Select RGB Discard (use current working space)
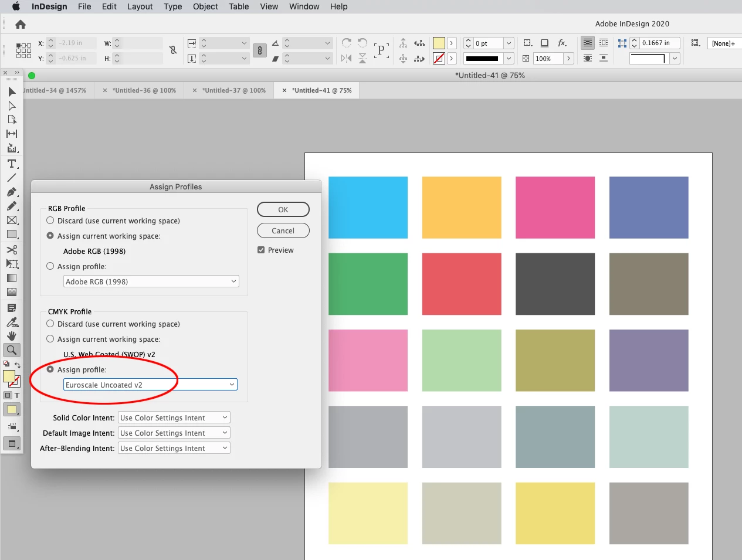 click(x=50, y=220)
